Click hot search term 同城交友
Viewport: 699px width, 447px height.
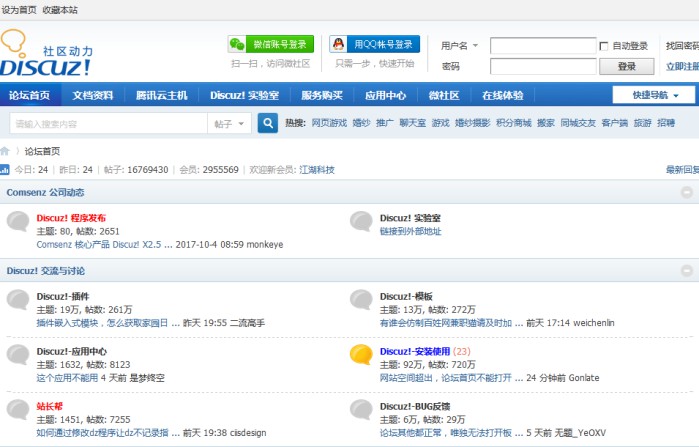click(578, 123)
